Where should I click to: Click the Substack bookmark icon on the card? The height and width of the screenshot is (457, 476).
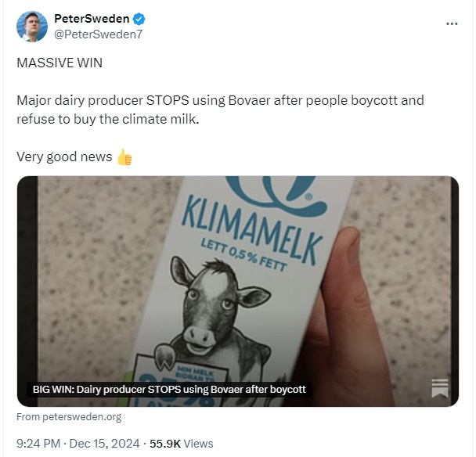[x=440, y=388]
